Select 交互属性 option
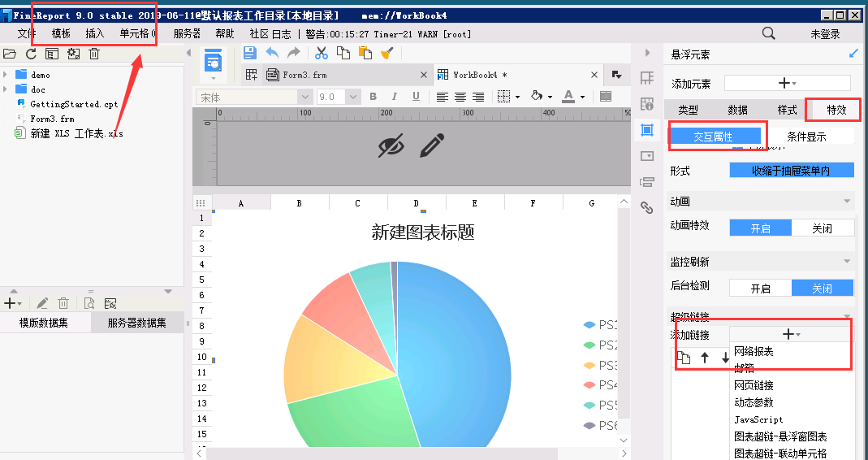The image size is (868, 460). click(714, 137)
